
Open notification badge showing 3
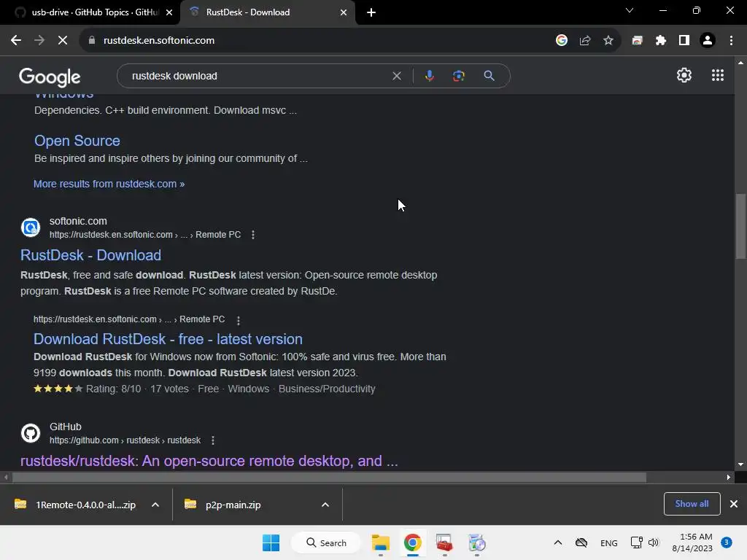coord(727,542)
